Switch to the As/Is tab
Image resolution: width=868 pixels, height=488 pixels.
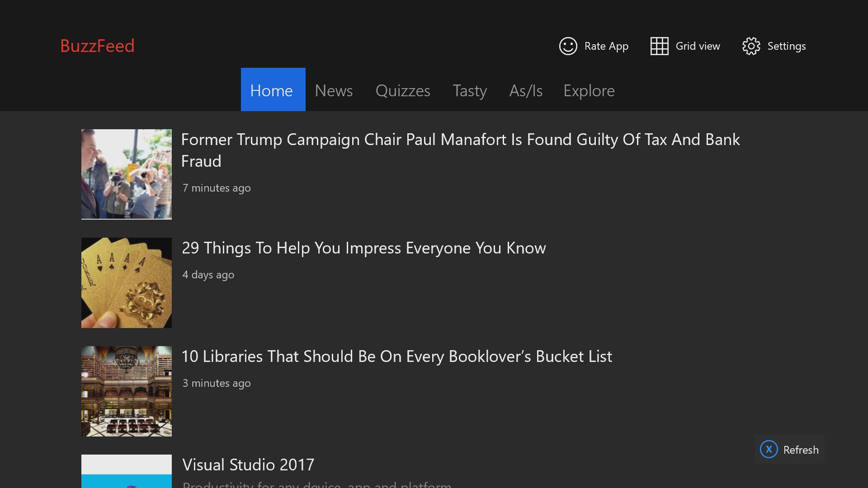[x=526, y=91]
